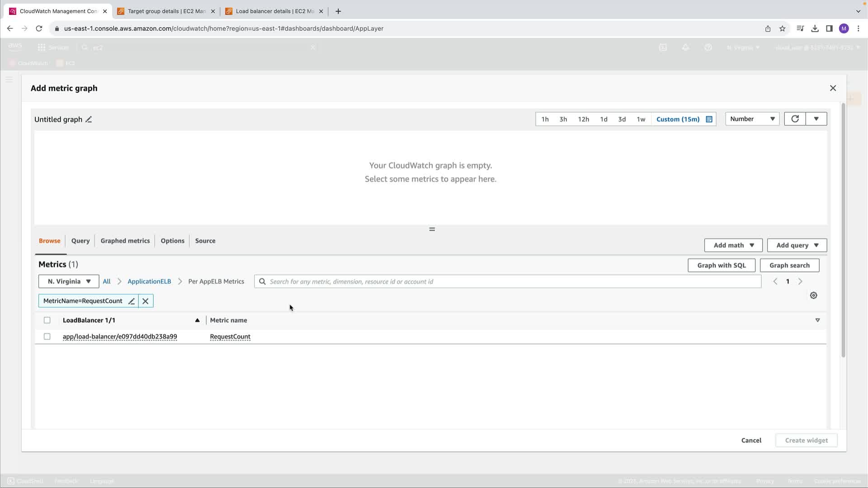
Task: Go to next metrics page arrow
Action: 800,282
